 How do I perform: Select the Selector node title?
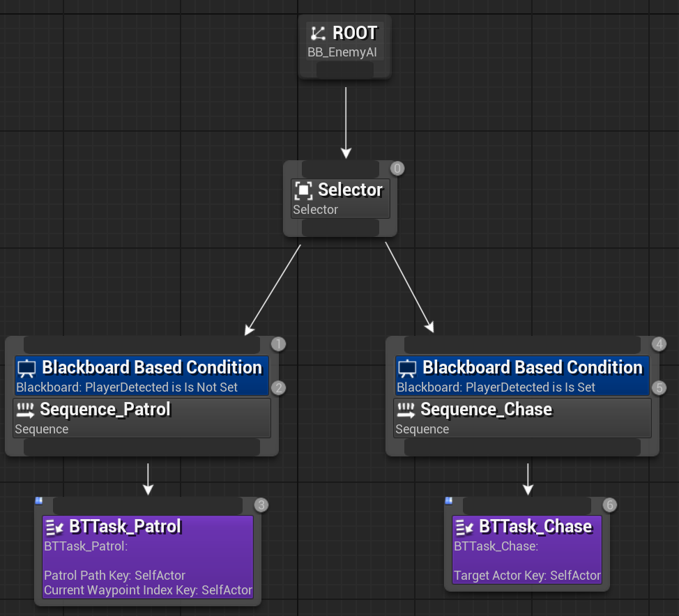point(351,190)
